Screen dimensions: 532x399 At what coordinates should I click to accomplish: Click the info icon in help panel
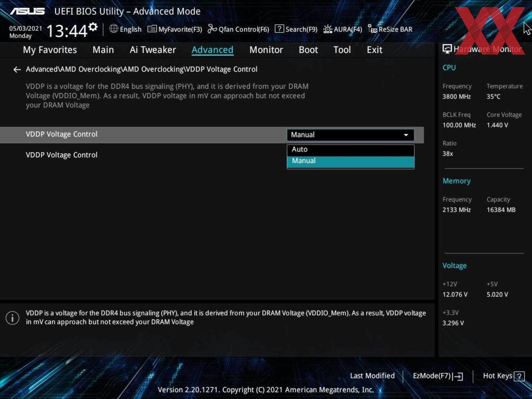[13, 318]
